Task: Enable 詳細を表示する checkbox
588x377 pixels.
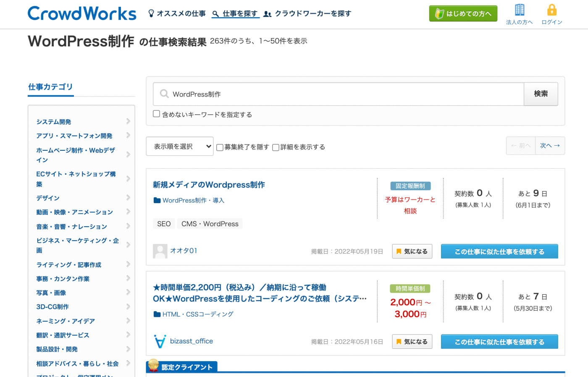Action: pos(276,147)
